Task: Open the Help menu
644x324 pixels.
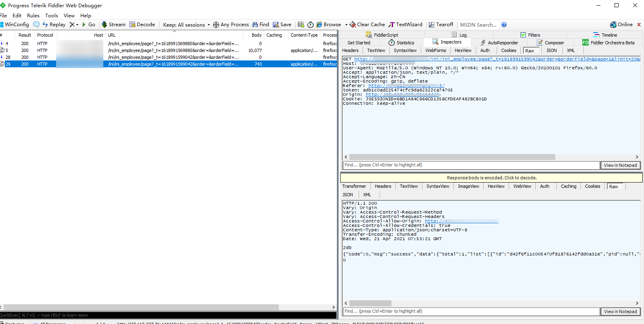Action: (86, 15)
